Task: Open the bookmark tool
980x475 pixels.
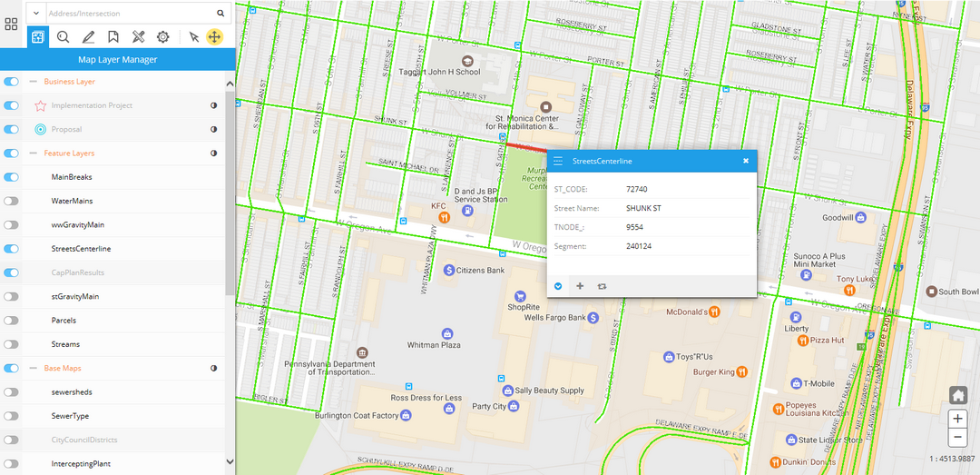Action: click(x=113, y=37)
